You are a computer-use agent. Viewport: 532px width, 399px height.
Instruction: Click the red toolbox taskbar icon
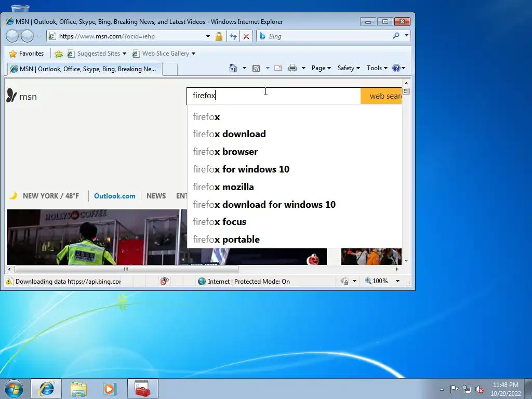coord(142,389)
